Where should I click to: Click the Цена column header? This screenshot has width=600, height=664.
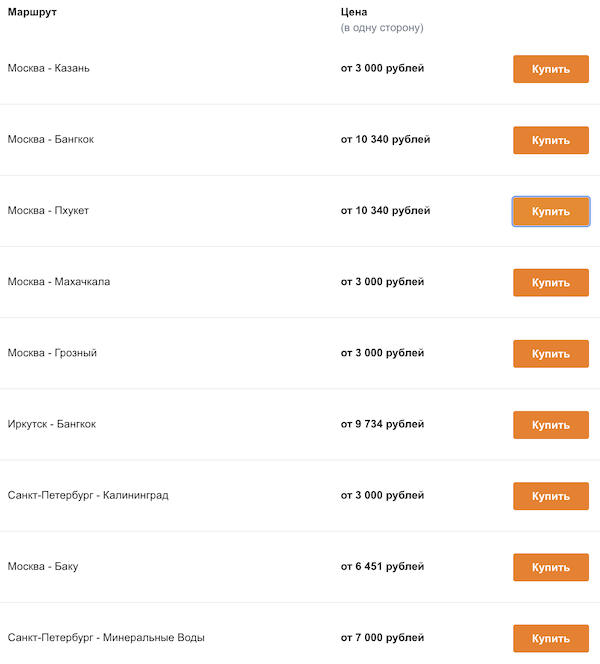click(x=354, y=12)
